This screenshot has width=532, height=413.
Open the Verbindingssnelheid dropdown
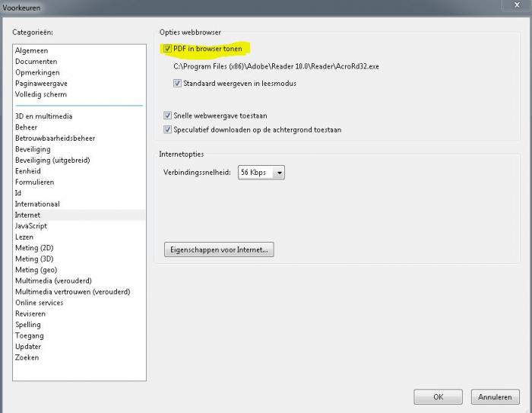click(261, 173)
